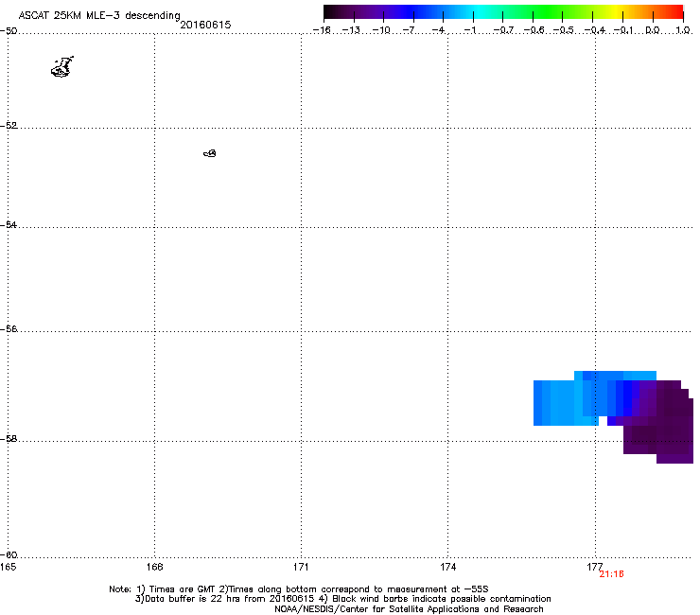Click the longitude label 177
This screenshot has height=615, width=700.
pos(595,567)
